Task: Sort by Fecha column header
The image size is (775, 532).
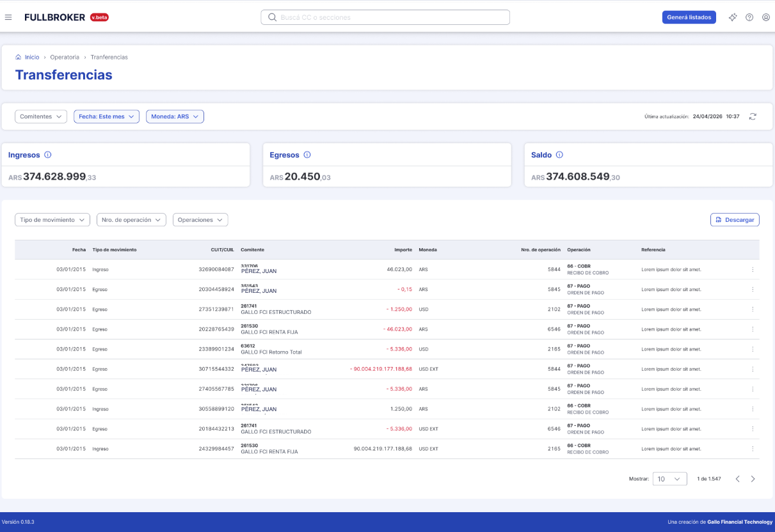Action: click(x=79, y=250)
